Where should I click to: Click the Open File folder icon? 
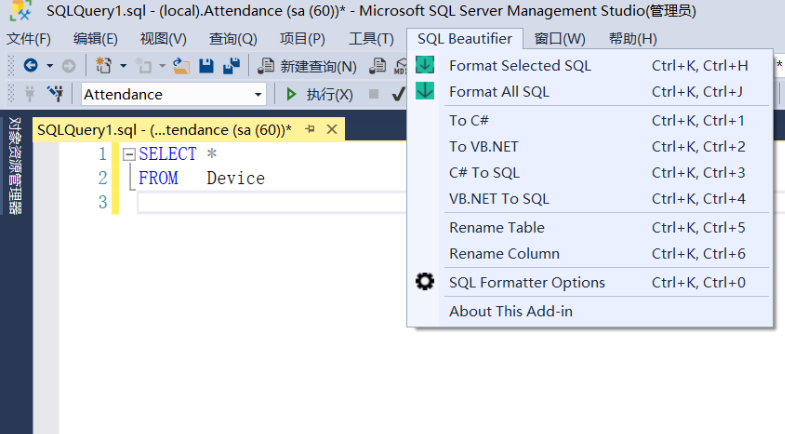181,66
